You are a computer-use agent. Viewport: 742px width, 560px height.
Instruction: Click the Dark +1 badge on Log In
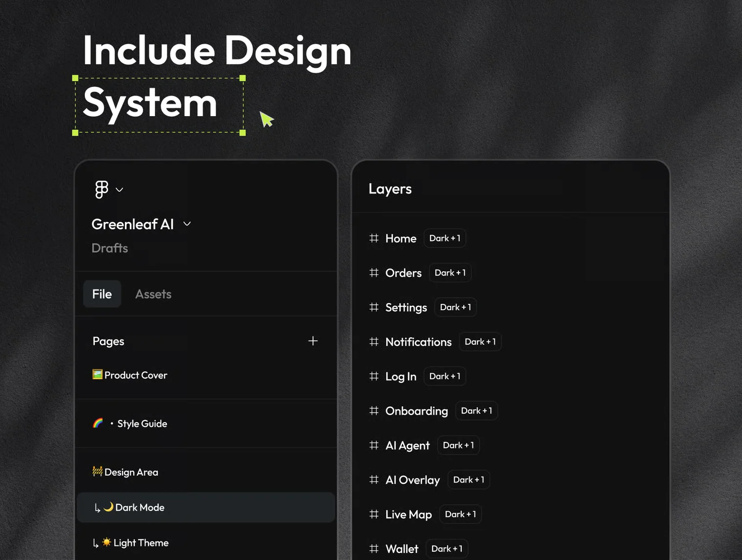pyautogui.click(x=445, y=376)
